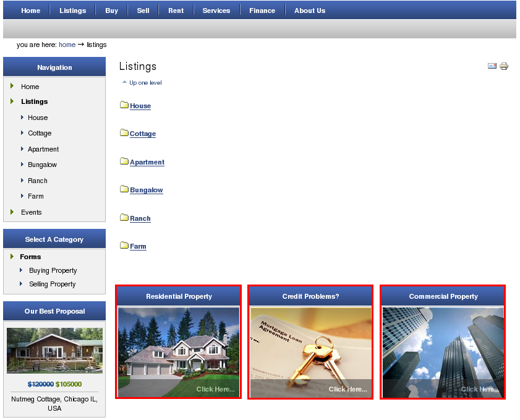This screenshot has height=420, width=520.
Task: Expand the Events arrow in Navigation
Action: tap(12, 212)
